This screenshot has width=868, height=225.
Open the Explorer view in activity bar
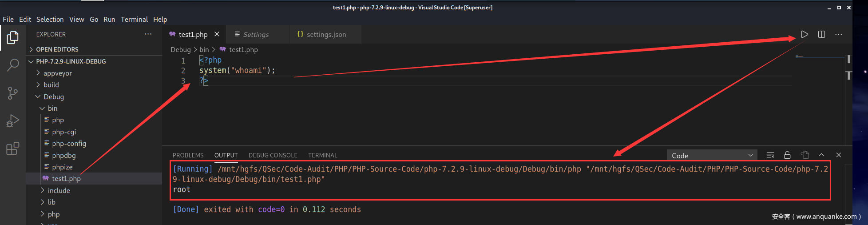13,38
